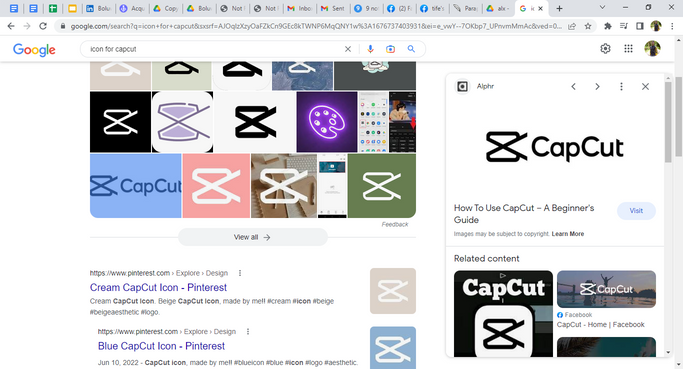This screenshot has width=683, height=369.
Task: Open the Alphr source name link
Action: tap(485, 86)
